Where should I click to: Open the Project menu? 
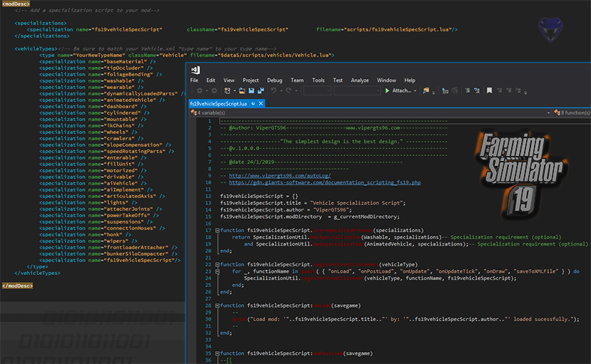click(x=251, y=80)
